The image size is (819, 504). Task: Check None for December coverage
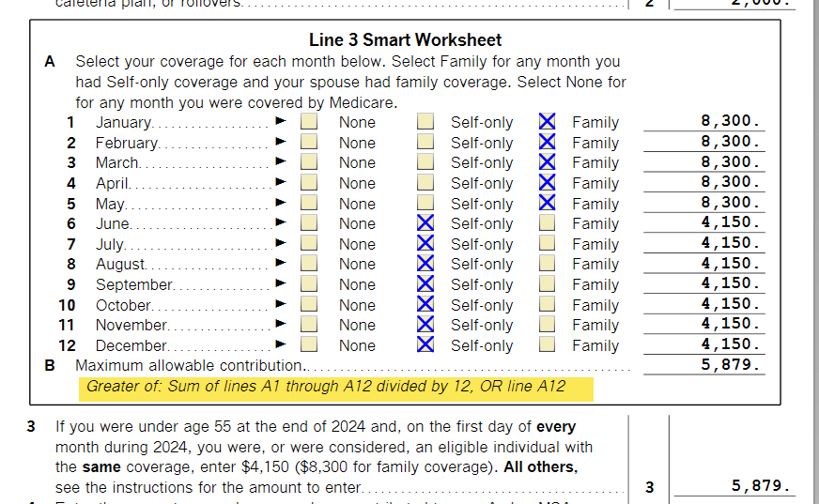pyautogui.click(x=309, y=345)
